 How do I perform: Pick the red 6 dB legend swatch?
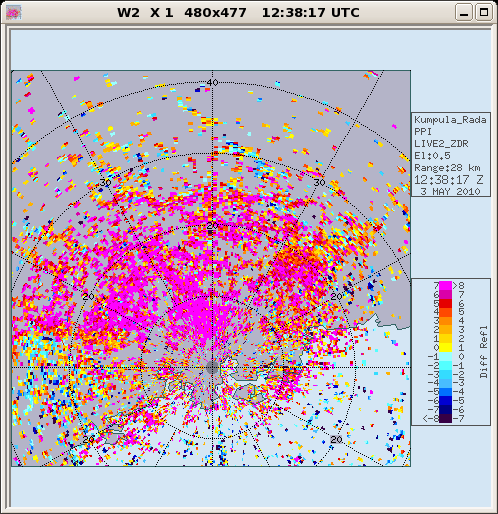pos(445,303)
